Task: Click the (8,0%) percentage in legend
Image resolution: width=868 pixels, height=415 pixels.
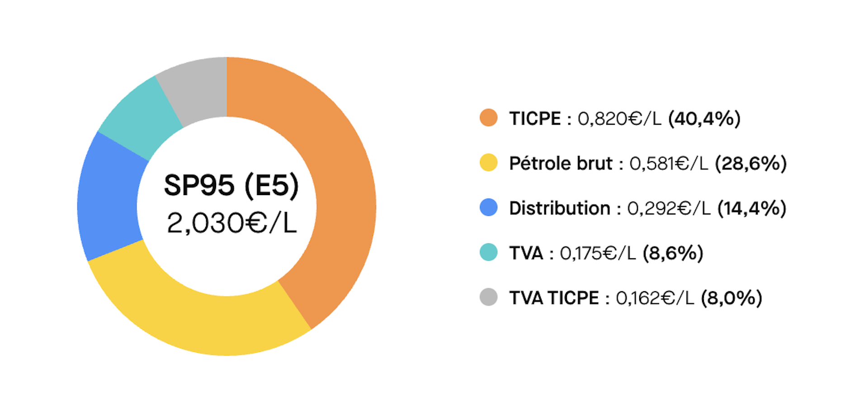Action: (x=731, y=298)
